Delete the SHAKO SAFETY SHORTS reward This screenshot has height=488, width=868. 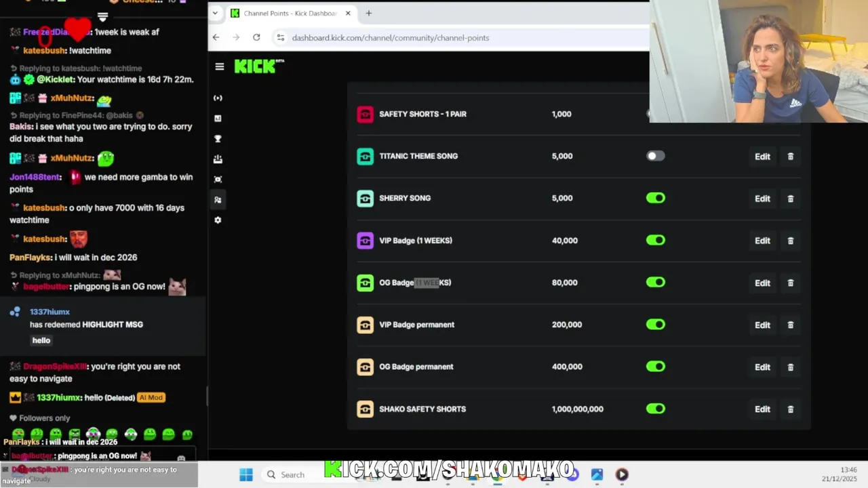790,409
